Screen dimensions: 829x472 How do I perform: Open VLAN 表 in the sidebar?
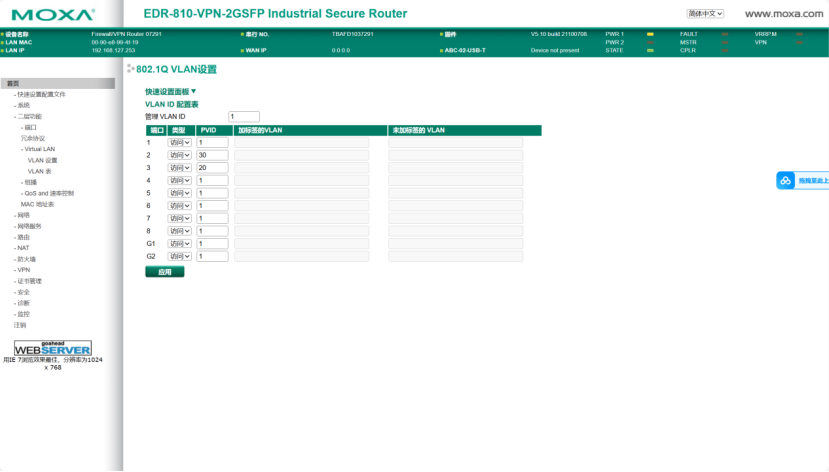pos(40,172)
